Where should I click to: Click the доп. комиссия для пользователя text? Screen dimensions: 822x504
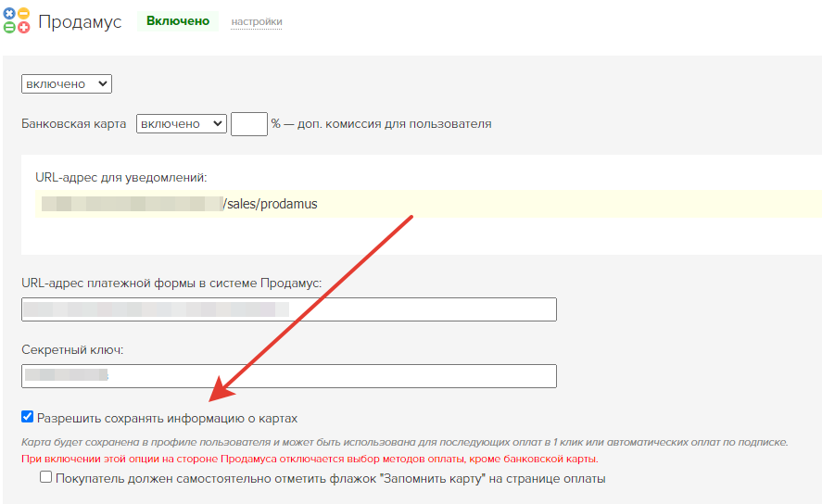394,124
